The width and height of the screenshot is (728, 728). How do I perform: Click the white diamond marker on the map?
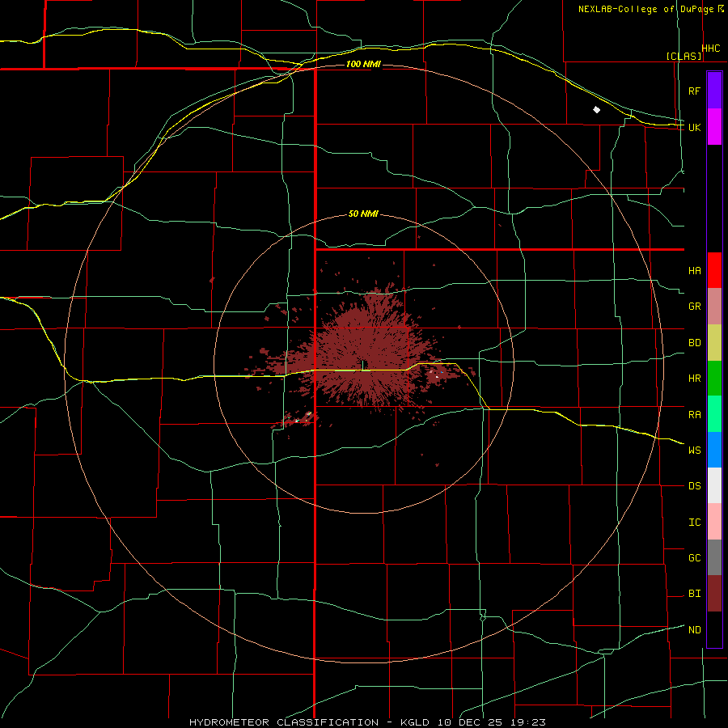[597, 109]
